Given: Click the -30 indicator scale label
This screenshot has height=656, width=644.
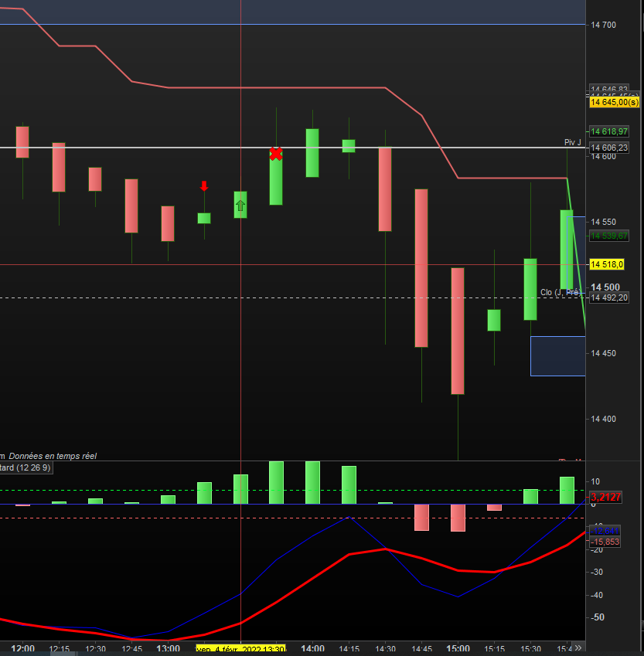Looking at the screenshot, I should click(x=597, y=572).
